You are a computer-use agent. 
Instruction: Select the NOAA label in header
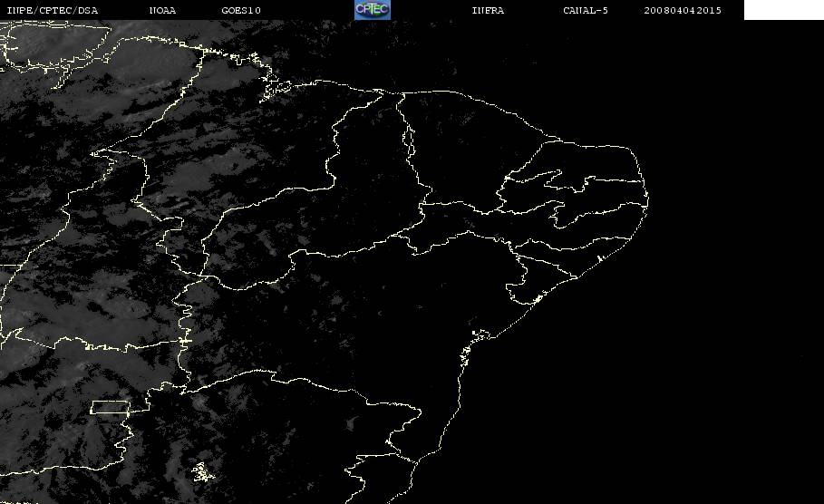pyautogui.click(x=162, y=10)
